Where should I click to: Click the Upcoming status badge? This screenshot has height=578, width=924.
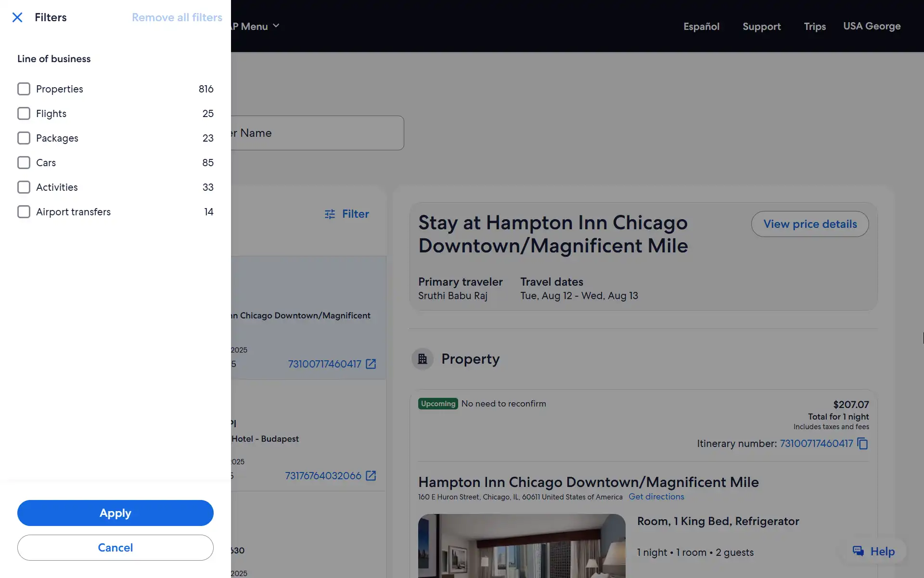pos(438,404)
